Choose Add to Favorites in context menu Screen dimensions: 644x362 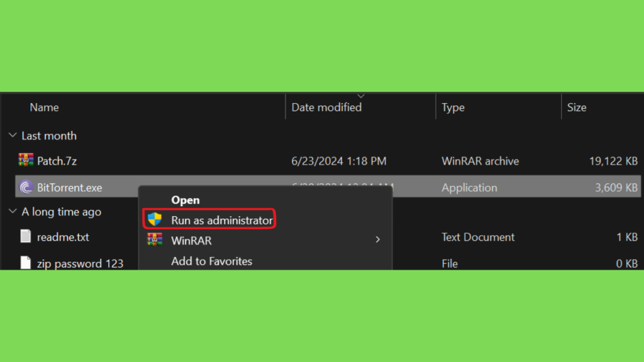tap(211, 261)
